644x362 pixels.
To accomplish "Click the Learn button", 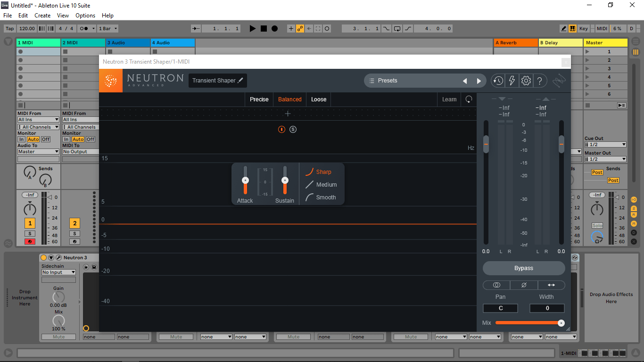I will pyautogui.click(x=449, y=99).
